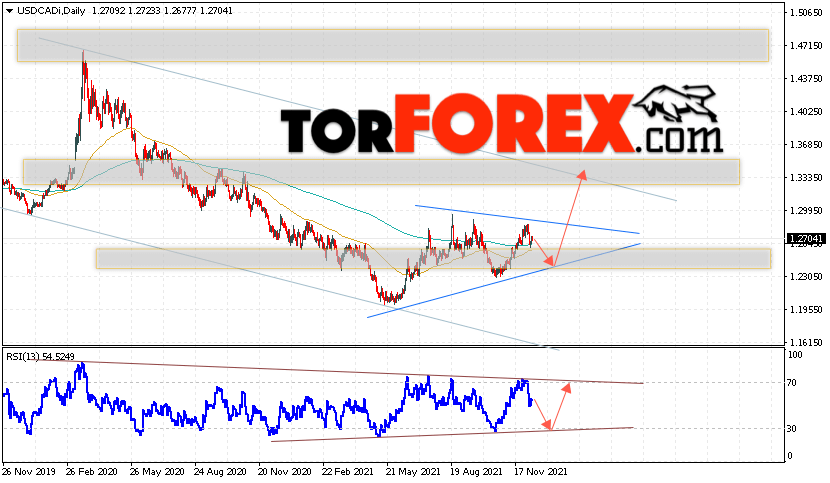The height and width of the screenshot is (483, 830).
Task: Select the upper gray resistance zone near 1.47150
Action: pos(392,46)
